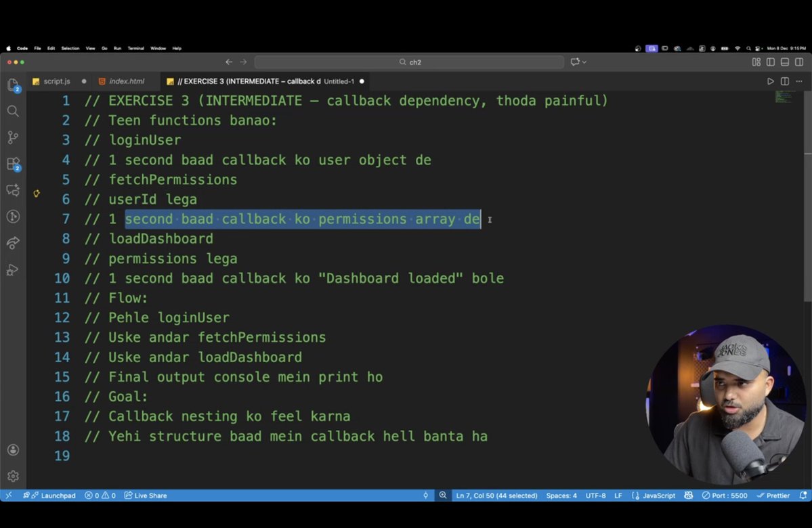Click Launchpad in the status bar
Screen dimensions: 812x528
click(49, 496)
